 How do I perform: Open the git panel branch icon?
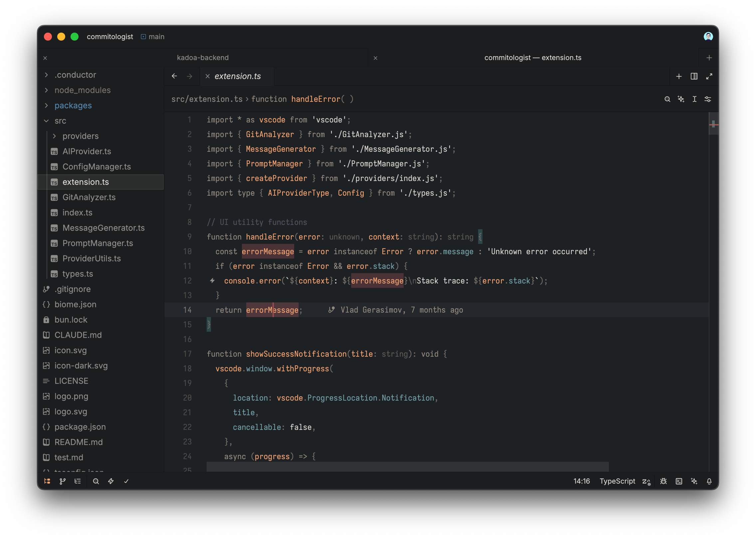(63, 481)
